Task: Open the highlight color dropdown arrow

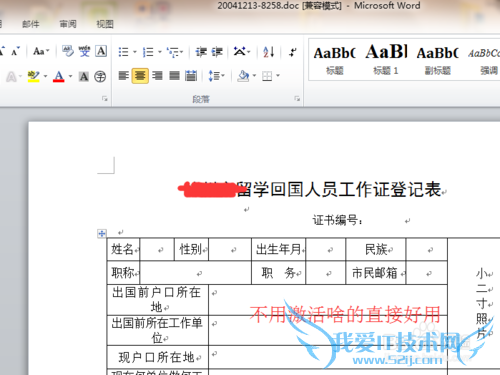Action: 45,77
